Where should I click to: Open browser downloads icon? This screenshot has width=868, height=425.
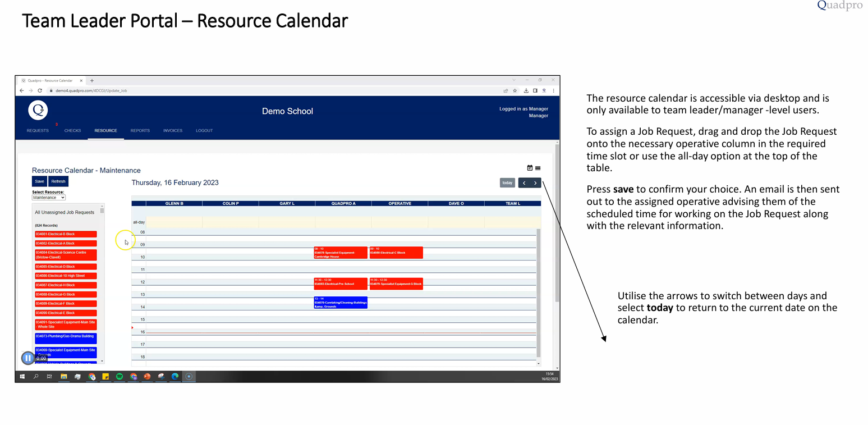click(526, 90)
